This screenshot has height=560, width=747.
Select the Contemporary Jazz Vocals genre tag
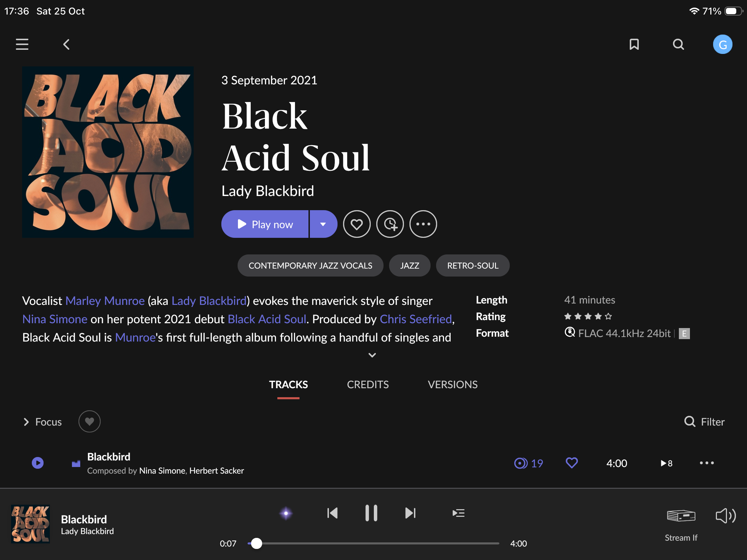(310, 265)
